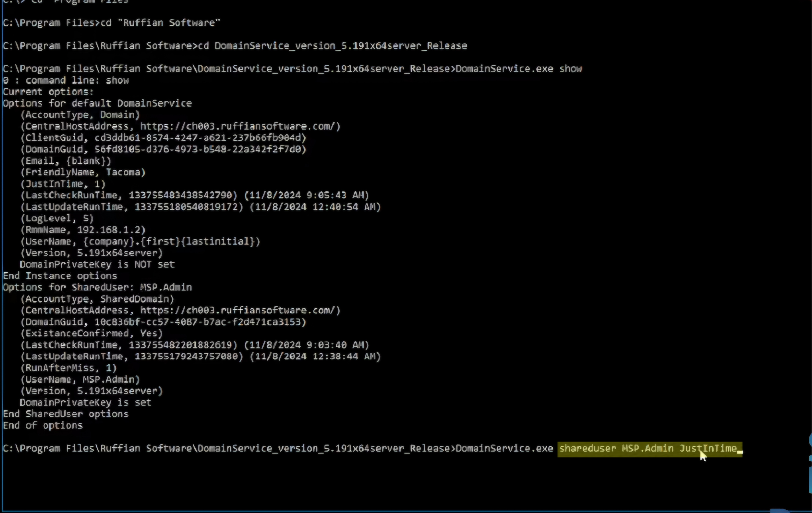Click the SharedUser DomainGuid 10c836bf line

163,322
